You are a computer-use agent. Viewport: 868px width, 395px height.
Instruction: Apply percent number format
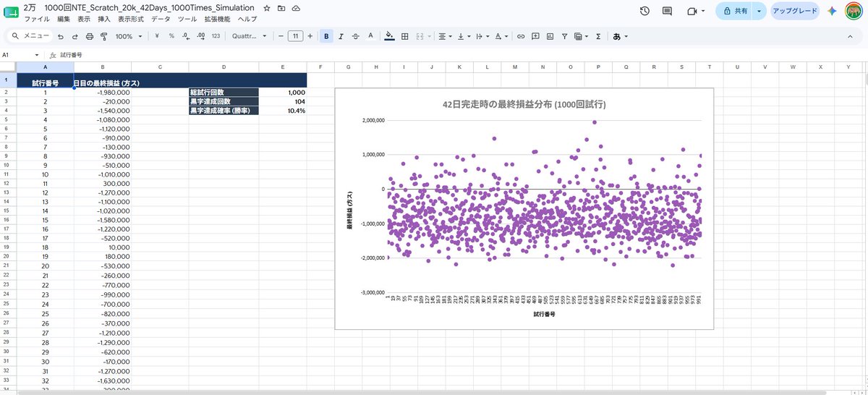(x=171, y=35)
